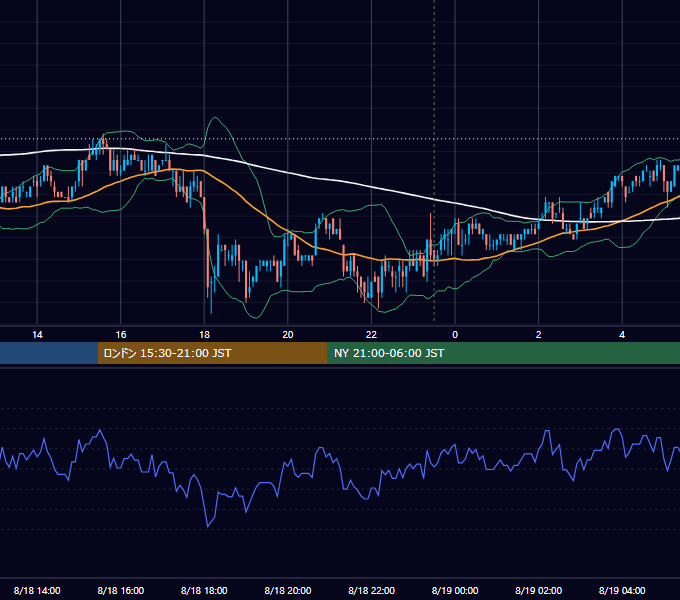Click the 8/19 02:00 date label

(539, 590)
